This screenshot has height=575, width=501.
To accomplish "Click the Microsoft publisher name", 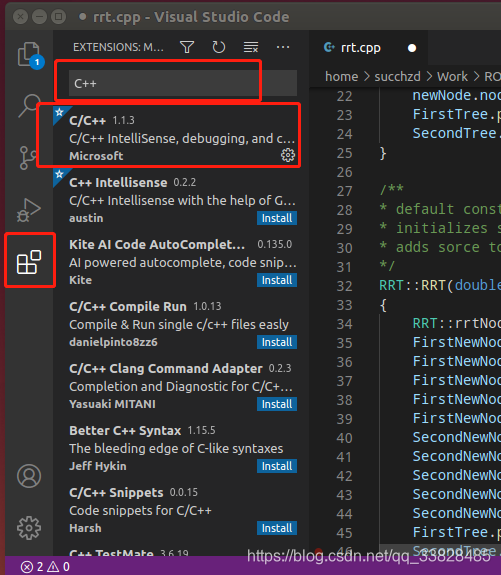I will click(x=96, y=156).
